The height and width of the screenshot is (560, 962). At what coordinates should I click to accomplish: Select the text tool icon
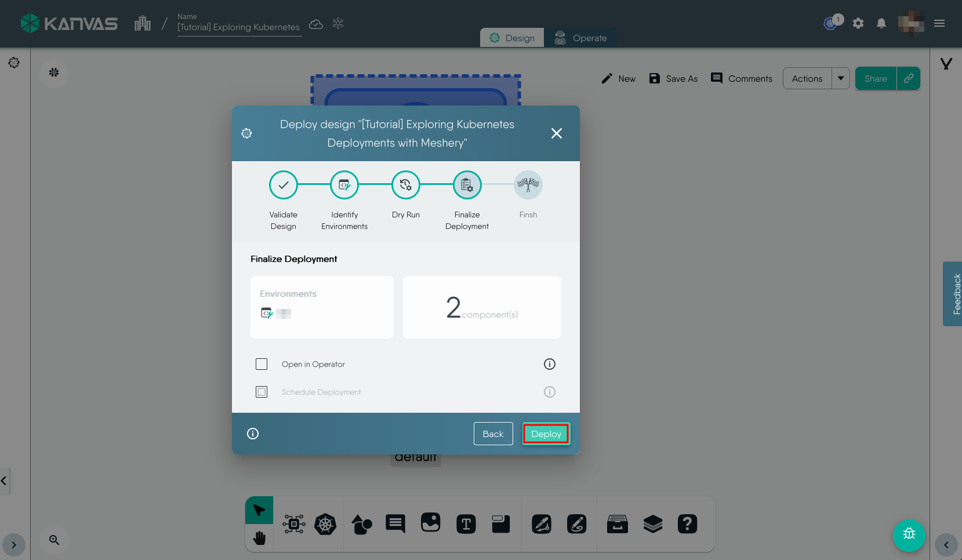(466, 525)
